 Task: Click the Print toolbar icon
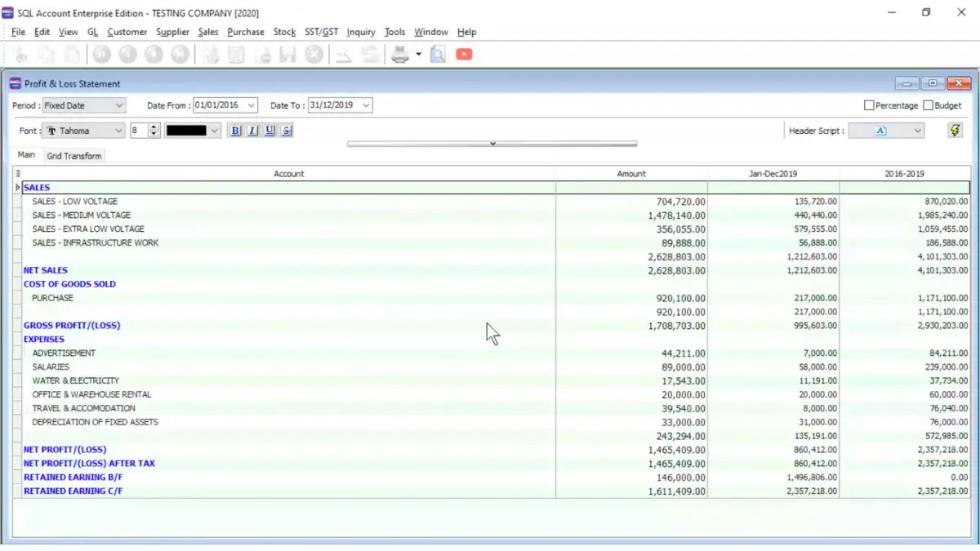(399, 55)
